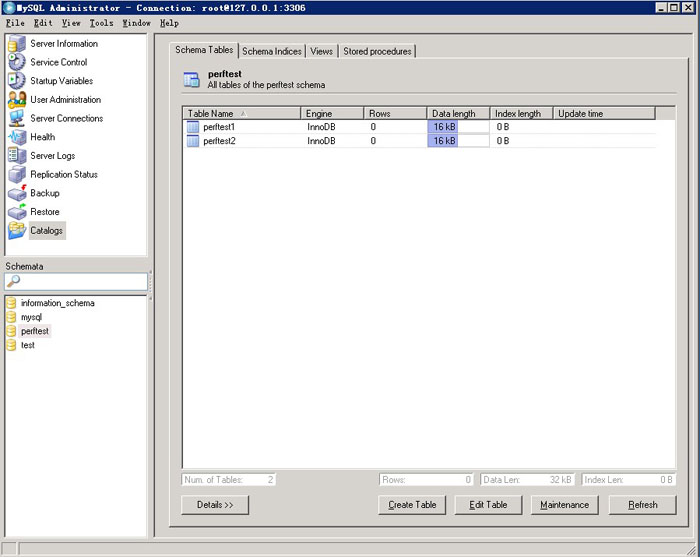Click the Server Information icon
The image size is (700, 557).
coord(17,44)
